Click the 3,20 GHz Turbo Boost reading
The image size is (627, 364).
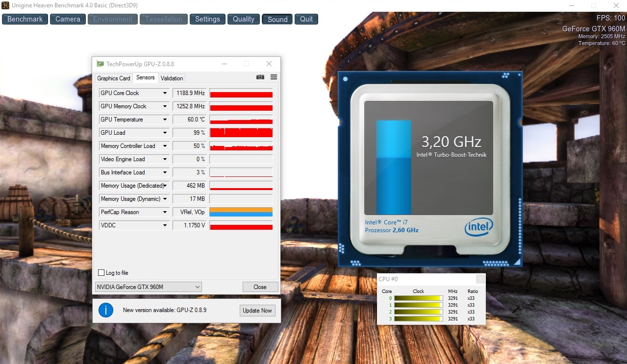[451, 142]
